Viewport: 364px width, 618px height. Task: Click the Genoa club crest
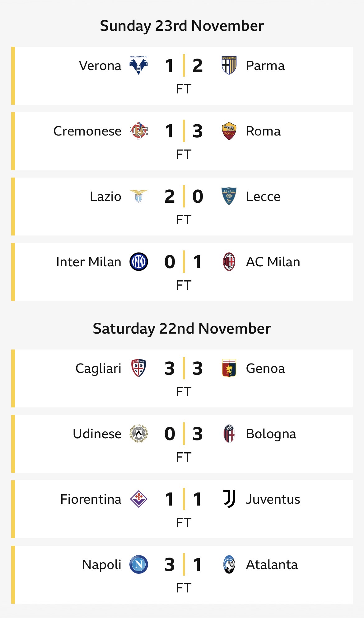click(229, 368)
